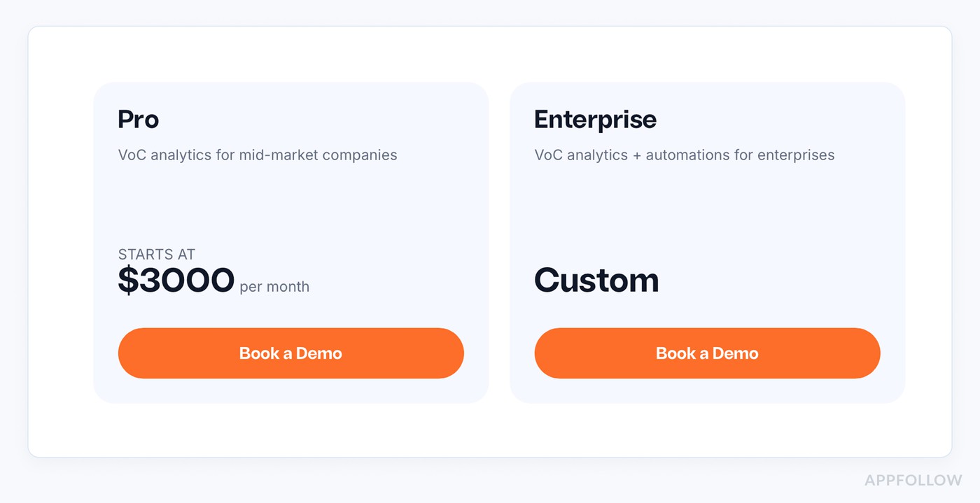This screenshot has height=503, width=980.
Task: Click Book a Demo for the Enterprise plan
Action: [707, 353]
